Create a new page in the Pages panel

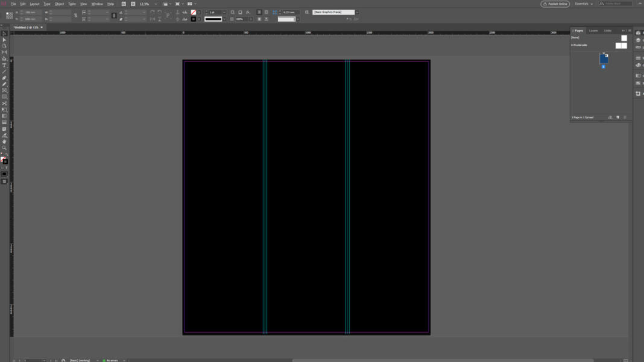coord(618,117)
